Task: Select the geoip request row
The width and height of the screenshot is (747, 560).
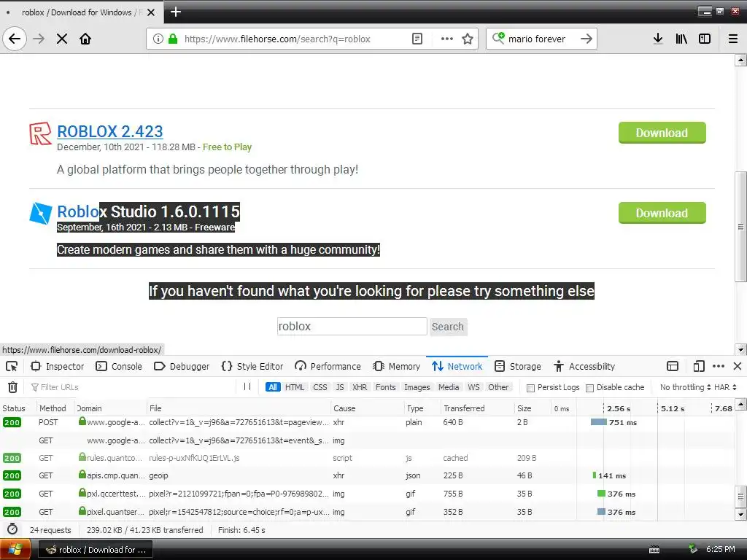Action: (367, 475)
